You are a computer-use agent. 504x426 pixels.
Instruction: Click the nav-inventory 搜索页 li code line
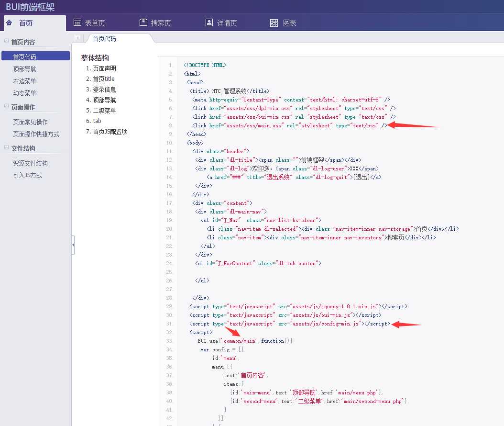click(x=321, y=237)
